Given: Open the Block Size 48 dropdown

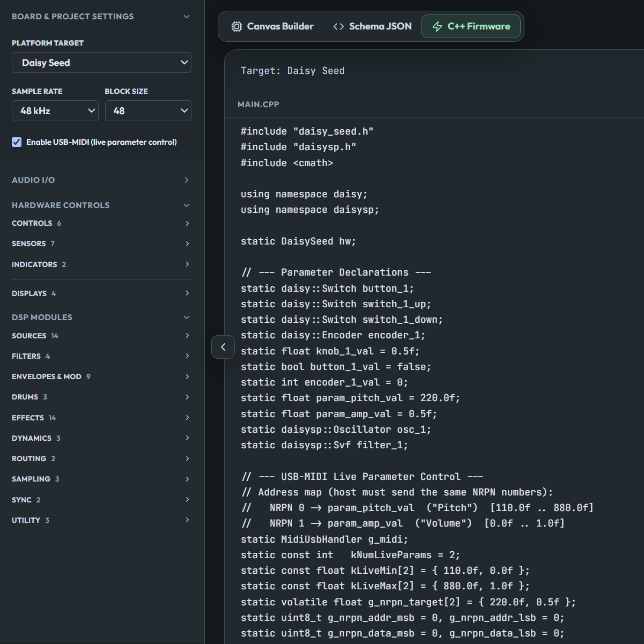Looking at the screenshot, I should point(148,111).
